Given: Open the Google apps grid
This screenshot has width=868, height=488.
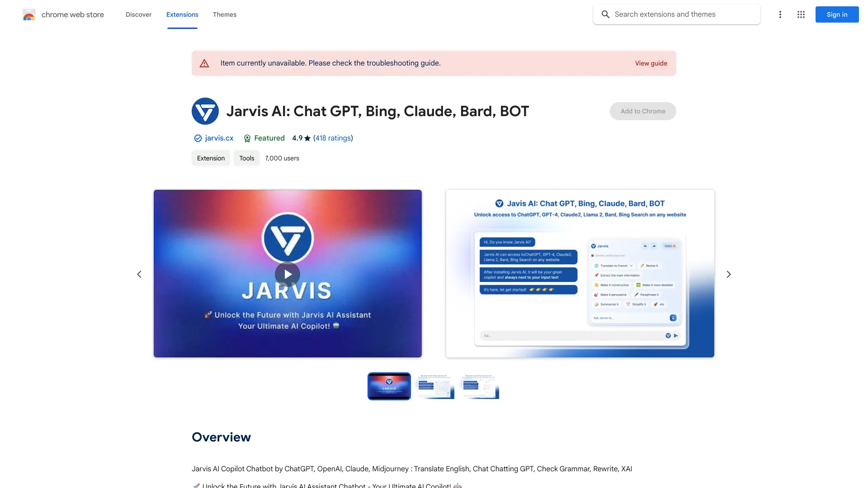Looking at the screenshot, I should click(801, 14).
